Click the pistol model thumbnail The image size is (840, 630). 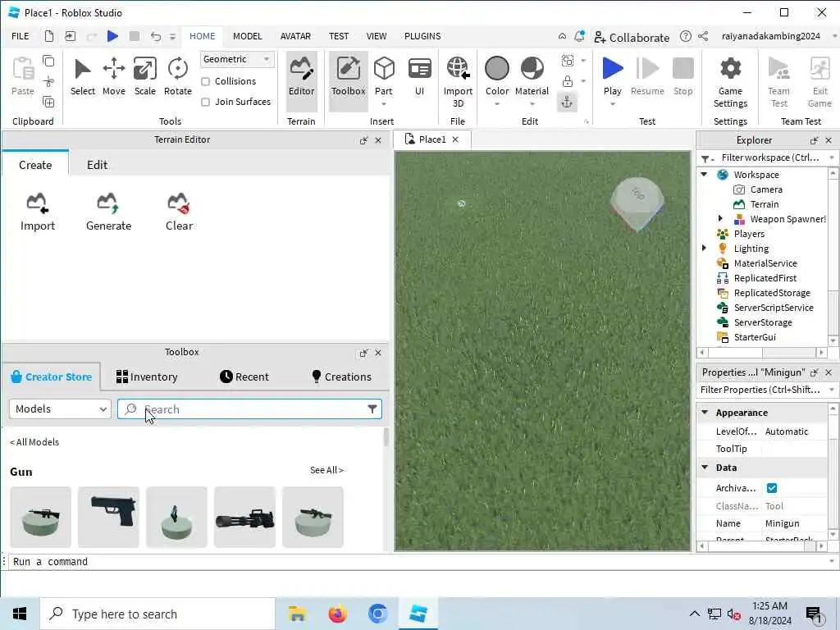(x=108, y=517)
